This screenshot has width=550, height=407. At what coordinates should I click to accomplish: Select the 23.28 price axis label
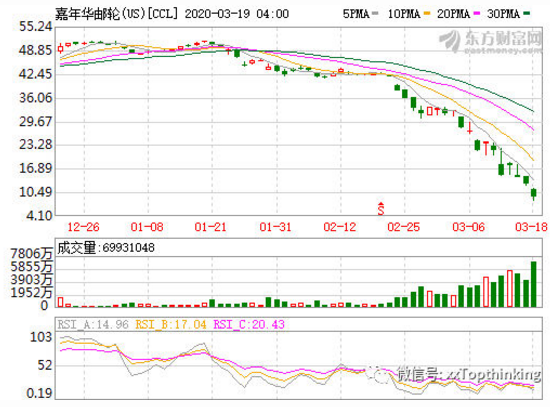click(36, 145)
